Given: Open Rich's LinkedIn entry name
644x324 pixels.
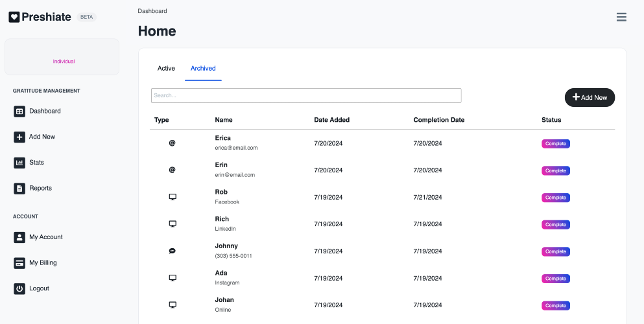Looking at the screenshot, I should click(x=222, y=219).
